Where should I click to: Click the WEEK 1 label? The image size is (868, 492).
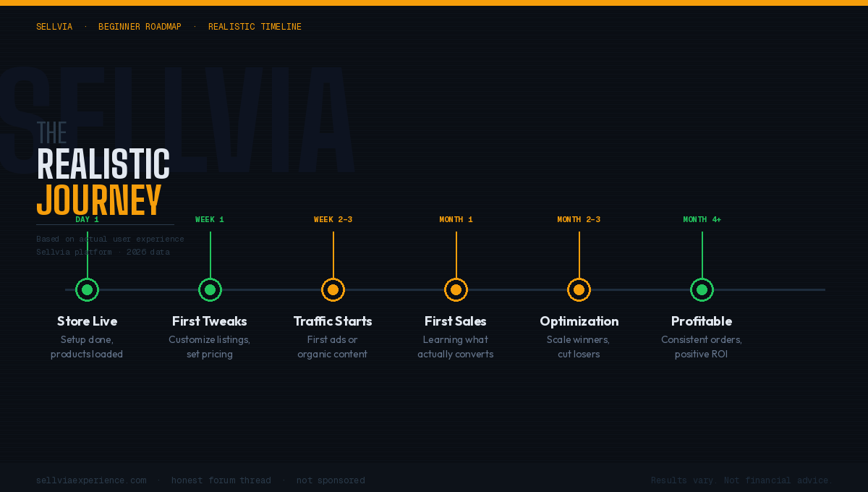point(210,220)
